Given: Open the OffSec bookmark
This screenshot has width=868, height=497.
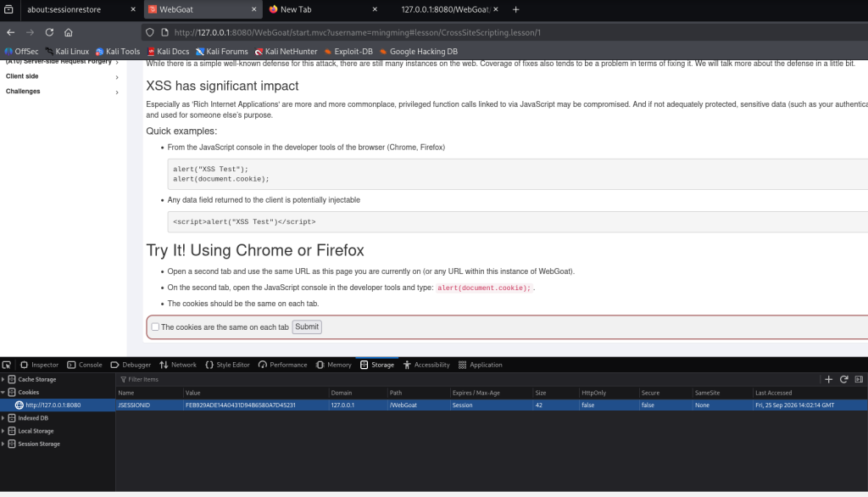Looking at the screenshot, I should tap(21, 52).
